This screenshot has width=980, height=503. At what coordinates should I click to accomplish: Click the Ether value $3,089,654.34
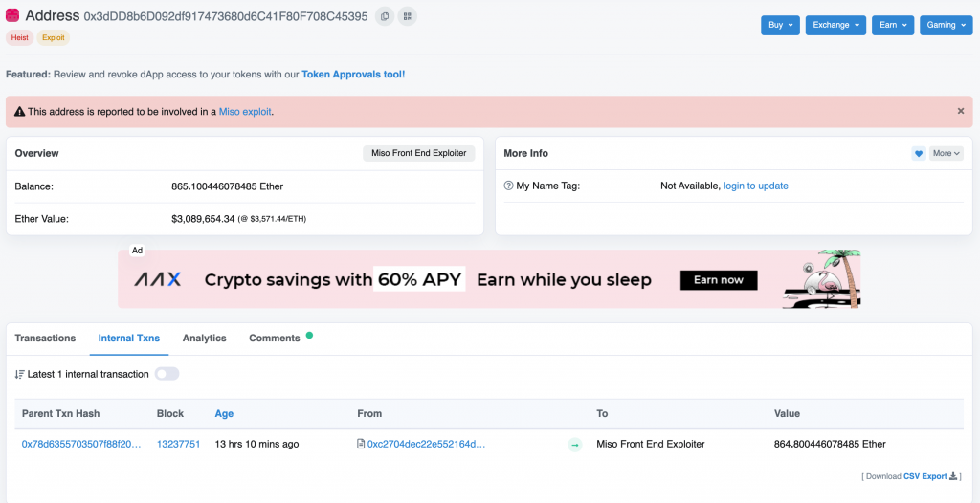pyautogui.click(x=203, y=219)
